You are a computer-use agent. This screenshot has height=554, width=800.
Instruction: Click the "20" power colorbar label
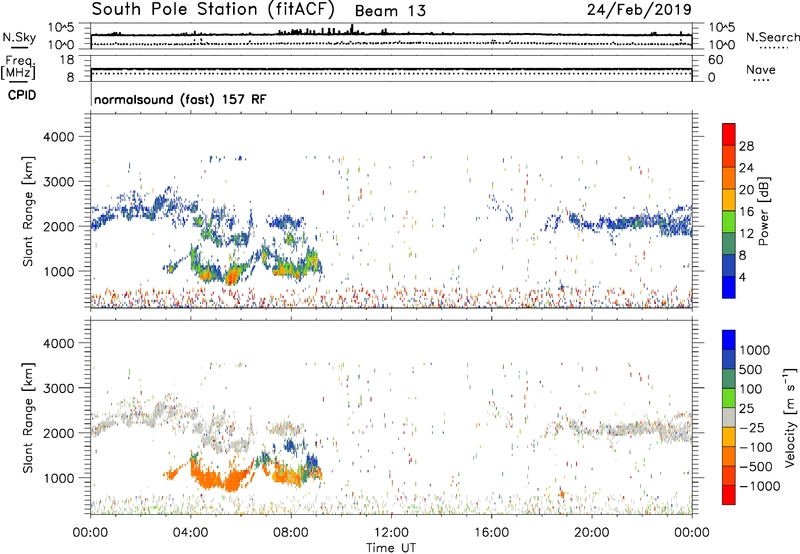pyautogui.click(x=746, y=190)
